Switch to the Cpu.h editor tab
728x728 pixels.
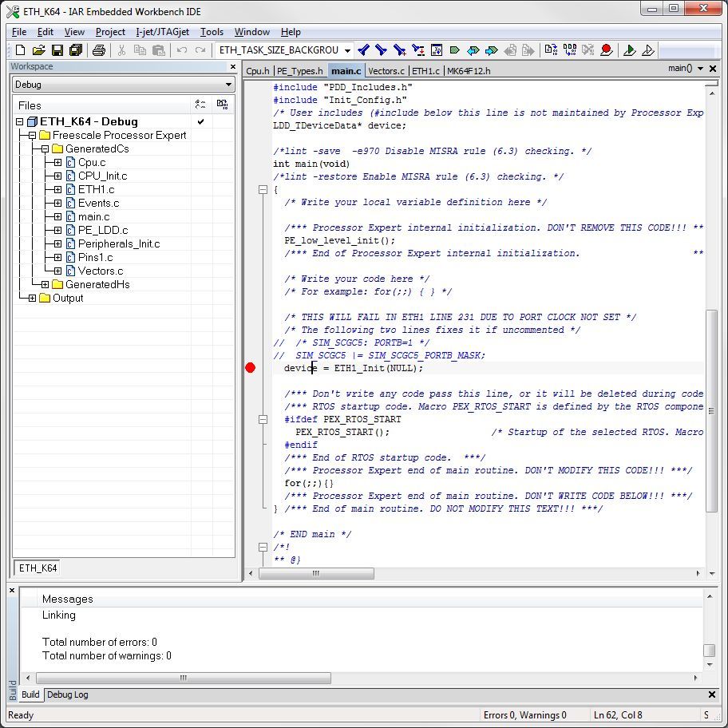(258, 71)
